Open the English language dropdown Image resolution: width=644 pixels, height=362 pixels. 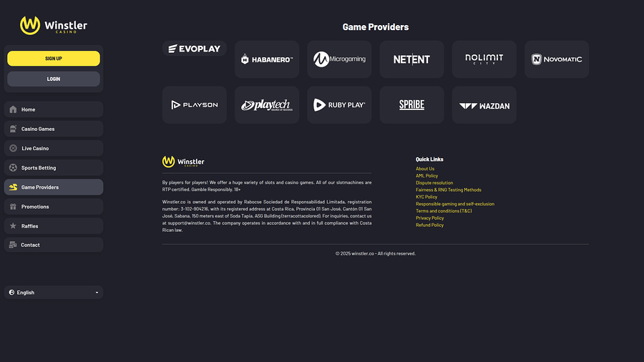(x=53, y=293)
